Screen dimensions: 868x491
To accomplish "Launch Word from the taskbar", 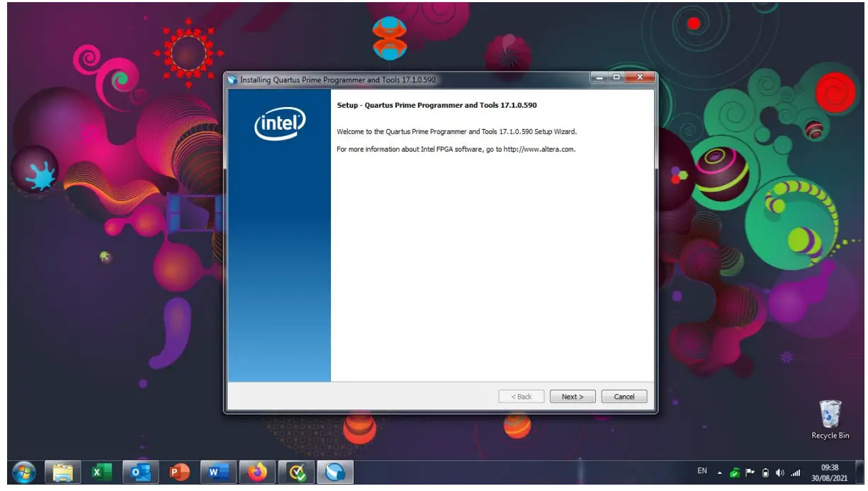I will pyautogui.click(x=218, y=472).
